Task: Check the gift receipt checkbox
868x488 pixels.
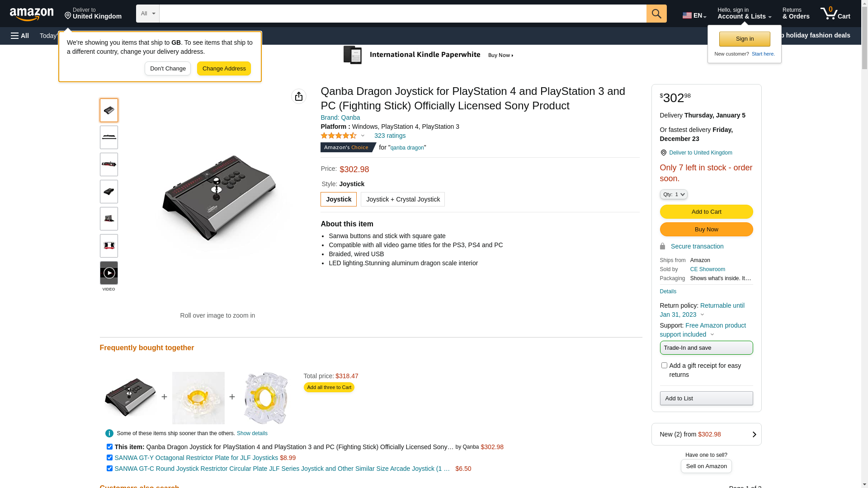Action: 664,365
